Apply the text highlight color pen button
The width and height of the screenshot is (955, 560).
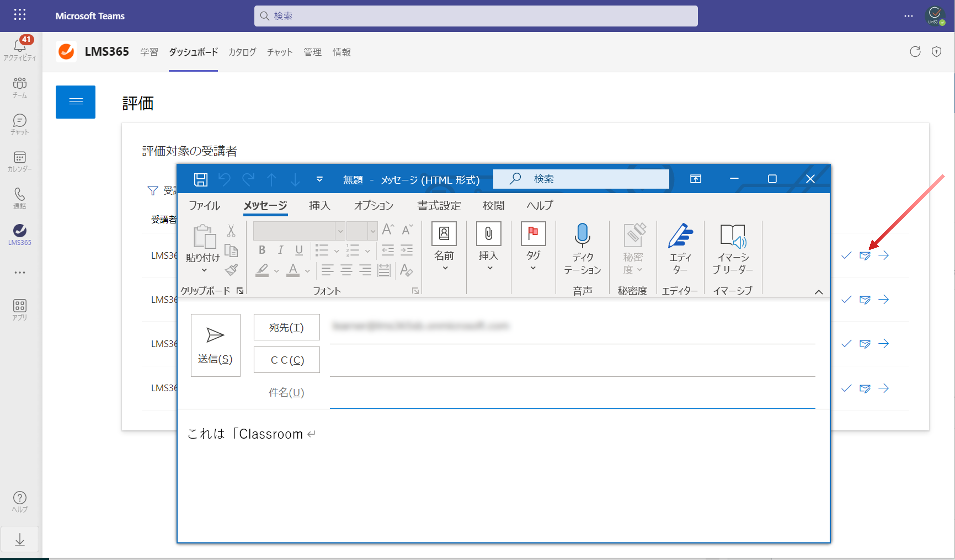click(x=262, y=270)
